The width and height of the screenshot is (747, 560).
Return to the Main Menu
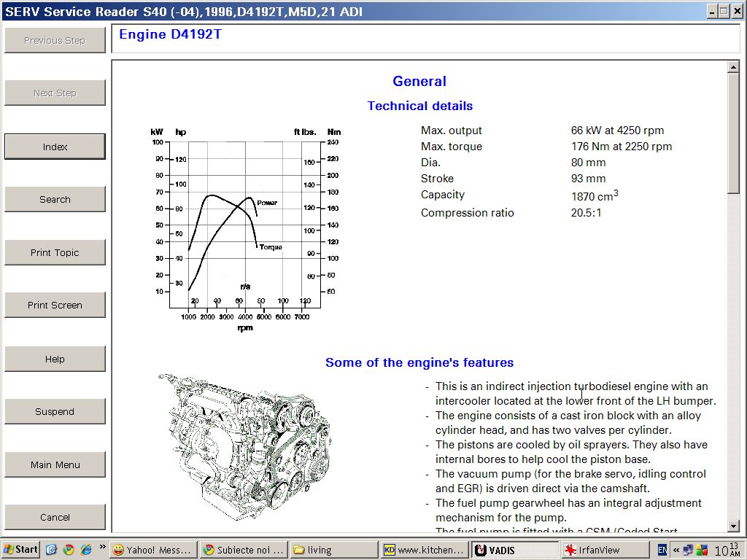pyautogui.click(x=55, y=464)
